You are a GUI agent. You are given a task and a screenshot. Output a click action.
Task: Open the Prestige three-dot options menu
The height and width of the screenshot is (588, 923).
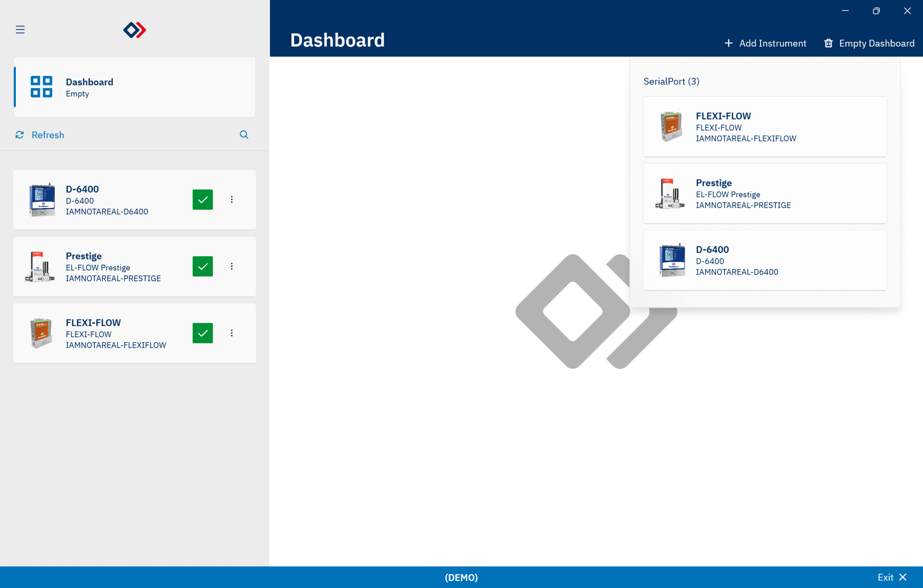(x=232, y=267)
